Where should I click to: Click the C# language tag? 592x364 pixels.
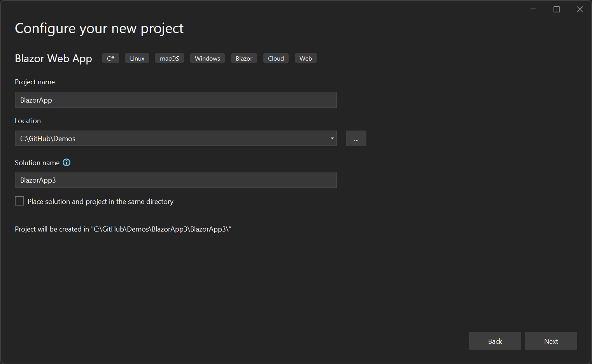click(x=110, y=58)
